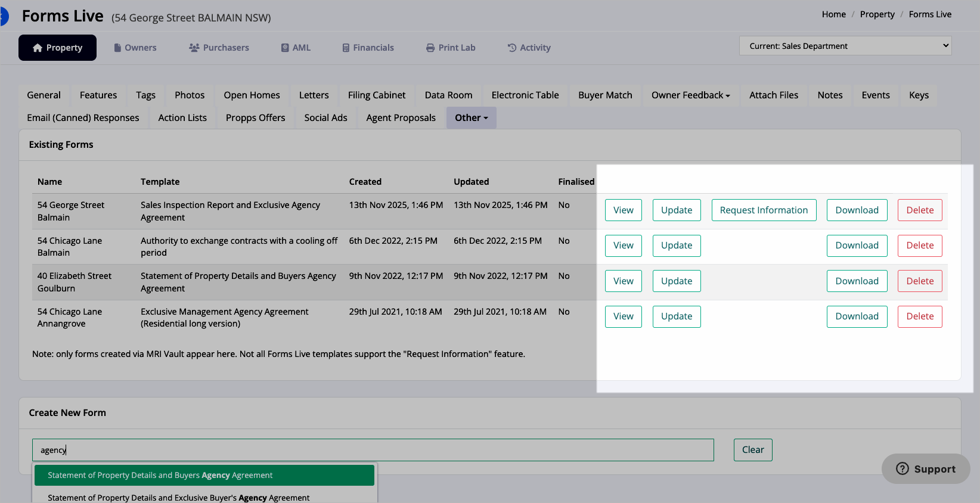This screenshot has width=980, height=503.
Task: Select Statement of Property Details and Buyers Agency Agreement suggestion
Action: coord(204,476)
